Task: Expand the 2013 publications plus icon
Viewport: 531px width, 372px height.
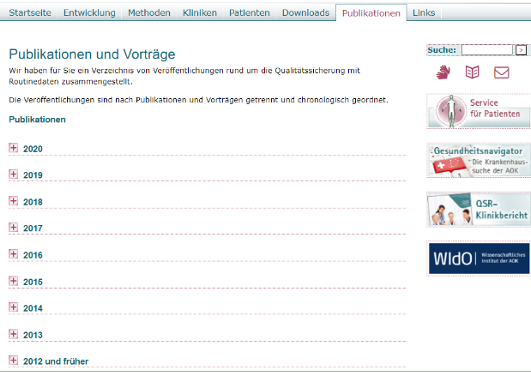Action: coord(13,334)
